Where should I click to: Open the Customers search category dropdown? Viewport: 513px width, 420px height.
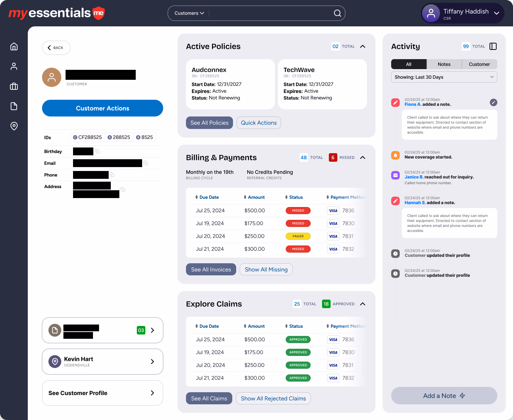tap(189, 13)
